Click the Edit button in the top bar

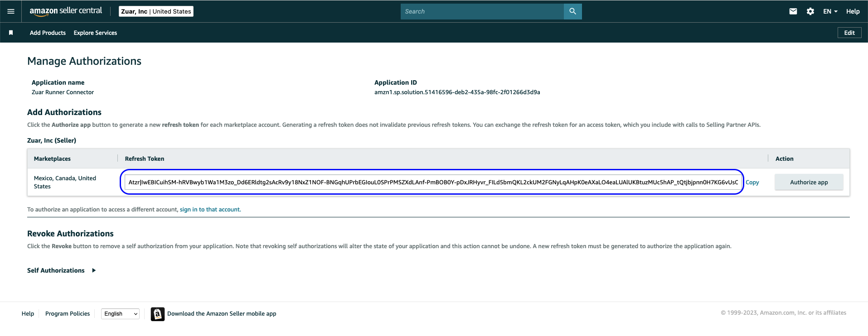tap(849, 33)
